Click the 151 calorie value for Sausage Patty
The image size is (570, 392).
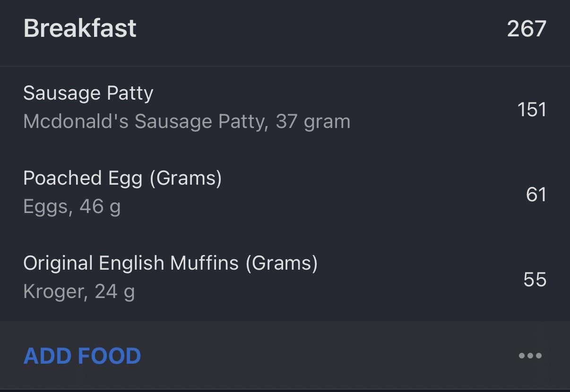[x=532, y=110]
